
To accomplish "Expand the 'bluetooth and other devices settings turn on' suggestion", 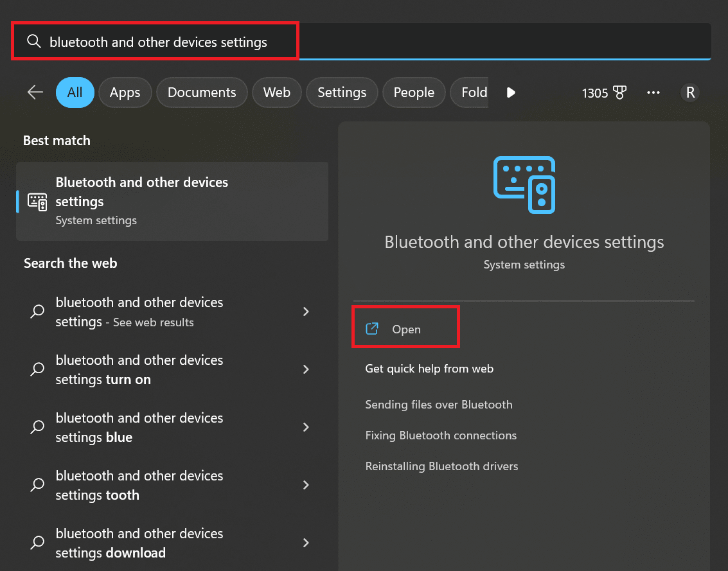I will click(x=306, y=369).
